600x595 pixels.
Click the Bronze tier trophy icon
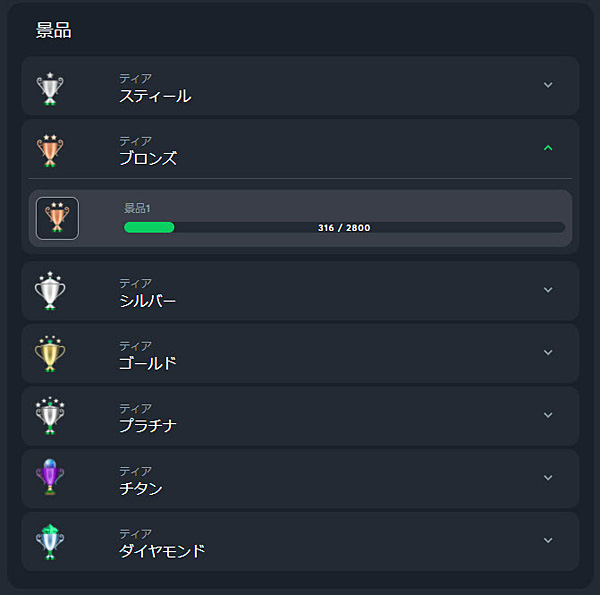(x=50, y=150)
